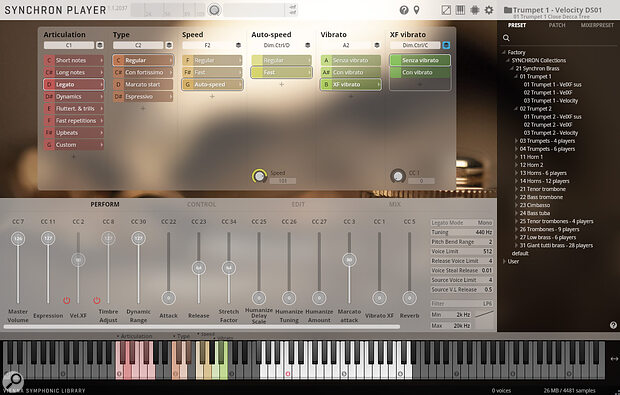Toggle the Vel.XF power button
This screenshot has height=395, width=620.
click(66, 301)
